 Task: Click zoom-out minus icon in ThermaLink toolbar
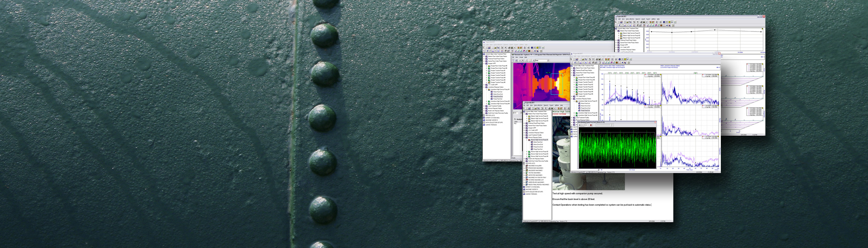(520, 60)
